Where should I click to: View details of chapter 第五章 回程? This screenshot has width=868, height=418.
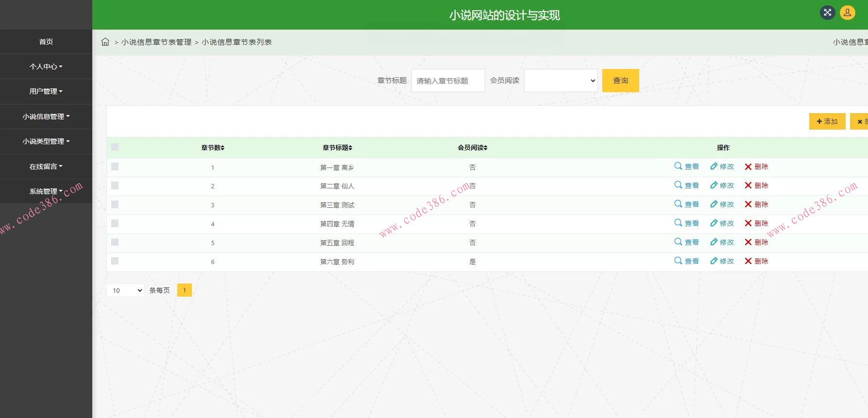tap(686, 242)
